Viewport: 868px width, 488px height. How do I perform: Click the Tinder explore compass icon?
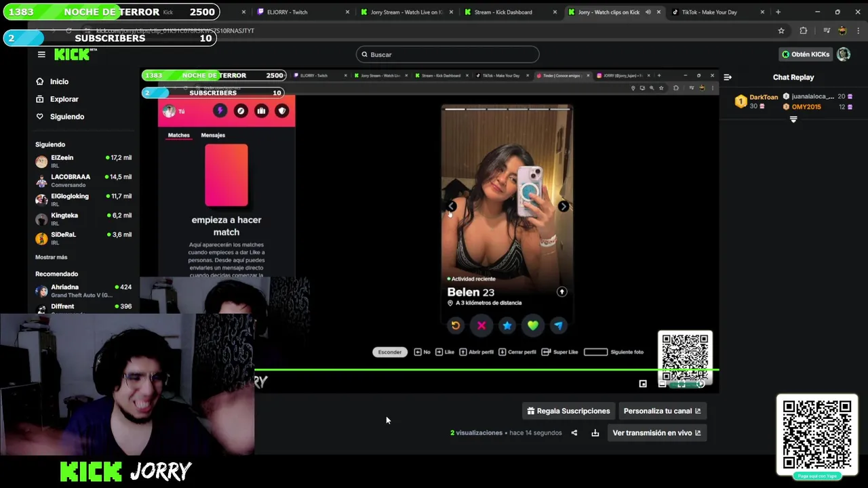click(x=241, y=110)
